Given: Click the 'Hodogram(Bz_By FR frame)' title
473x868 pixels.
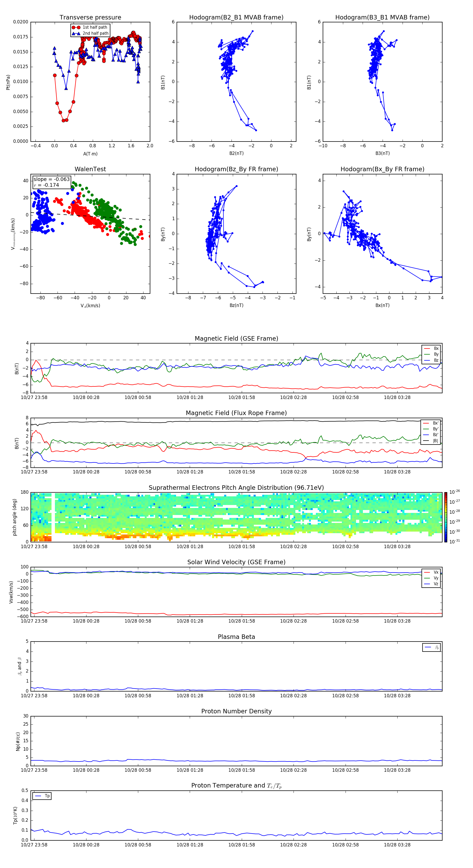Looking at the screenshot, I should click(236, 169).
